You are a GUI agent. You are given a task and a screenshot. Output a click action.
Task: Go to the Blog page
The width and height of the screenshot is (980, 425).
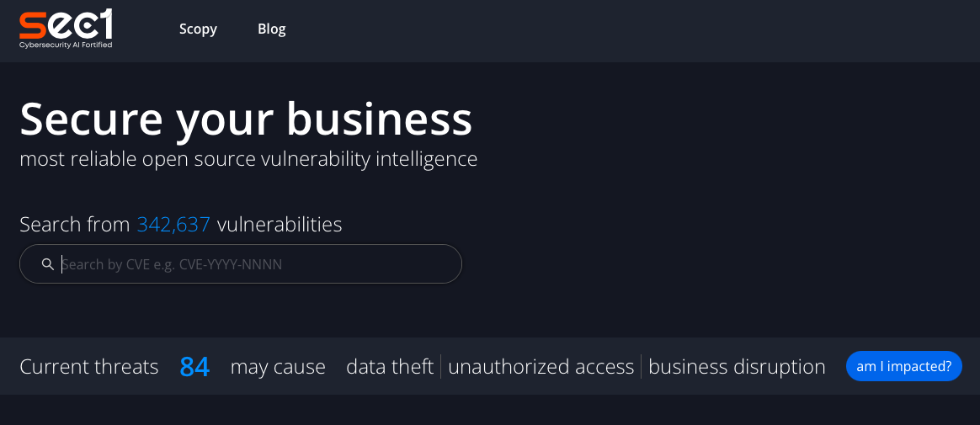pos(271,29)
